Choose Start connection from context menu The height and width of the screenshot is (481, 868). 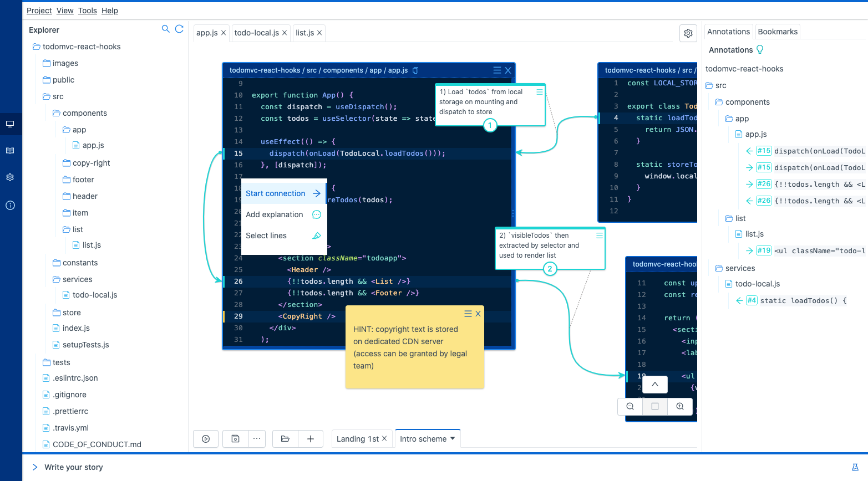click(x=283, y=193)
